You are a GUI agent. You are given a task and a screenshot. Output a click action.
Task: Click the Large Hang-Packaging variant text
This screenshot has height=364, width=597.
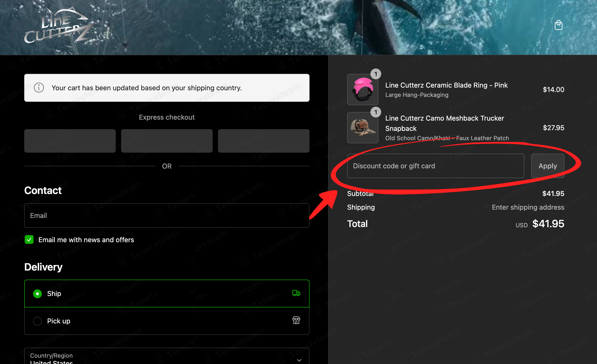[417, 95]
